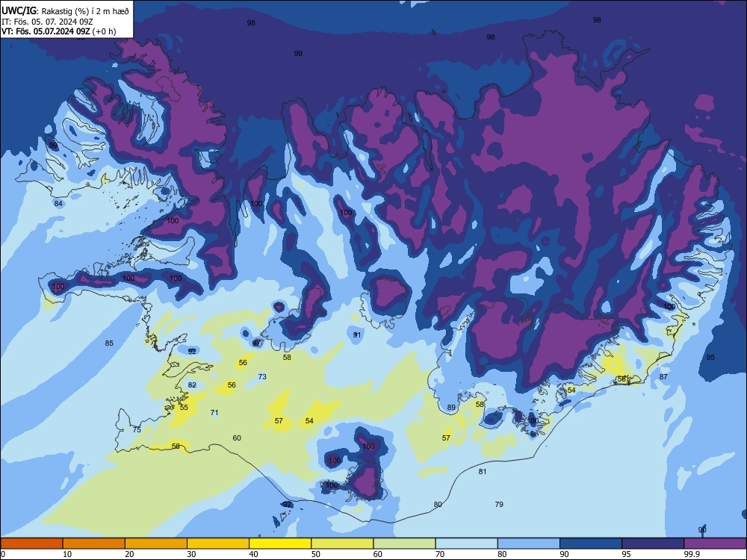This screenshot has width=747, height=560.
Task: Click legend tick label '10'
Action: 67,554
